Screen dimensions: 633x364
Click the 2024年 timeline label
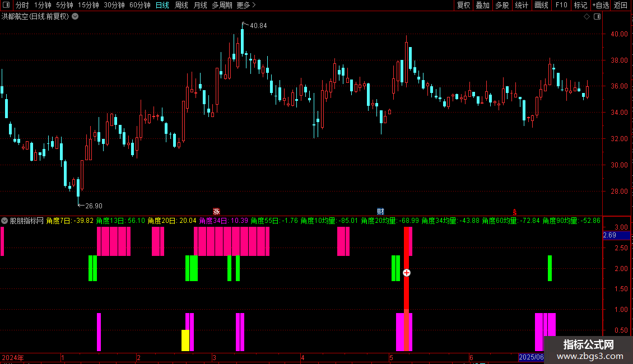coord(13,357)
